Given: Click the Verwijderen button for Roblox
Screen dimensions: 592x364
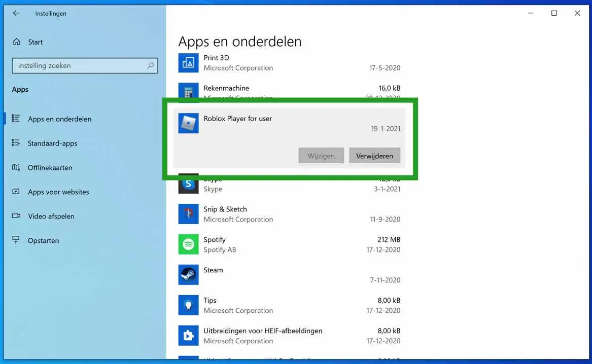Looking at the screenshot, I should [374, 156].
